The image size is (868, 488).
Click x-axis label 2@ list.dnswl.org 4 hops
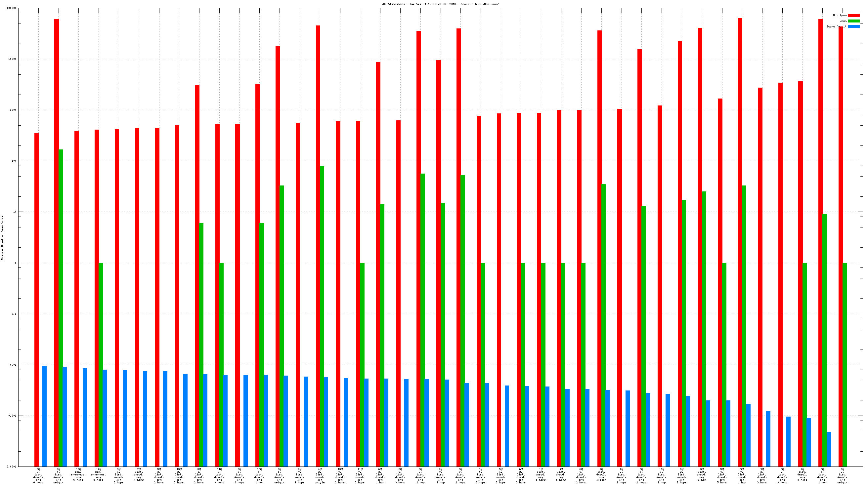pyautogui.click(x=139, y=474)
